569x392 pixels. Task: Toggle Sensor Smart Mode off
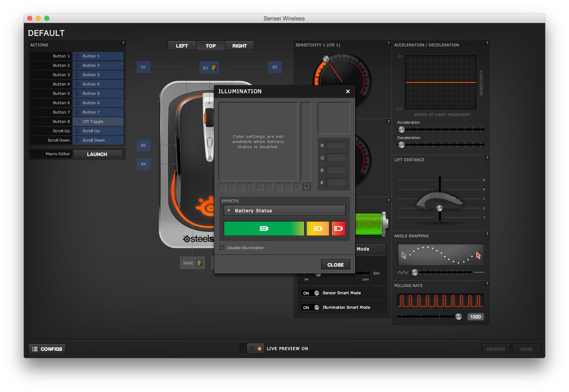tap(310, 293)
